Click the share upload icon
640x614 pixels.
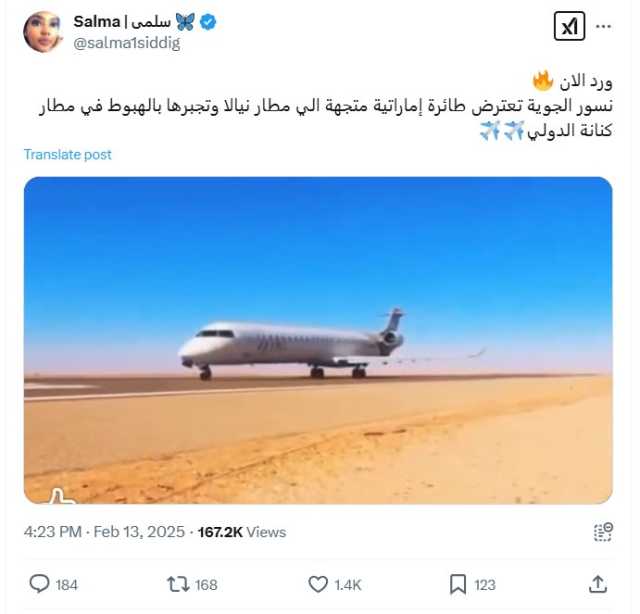coord(598,584)
